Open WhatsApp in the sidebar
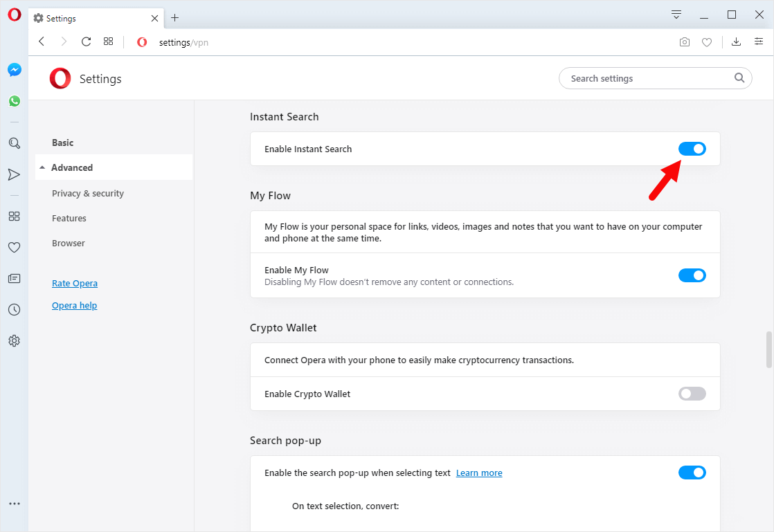This screenshot has height=532, width=774. [15, 101]
